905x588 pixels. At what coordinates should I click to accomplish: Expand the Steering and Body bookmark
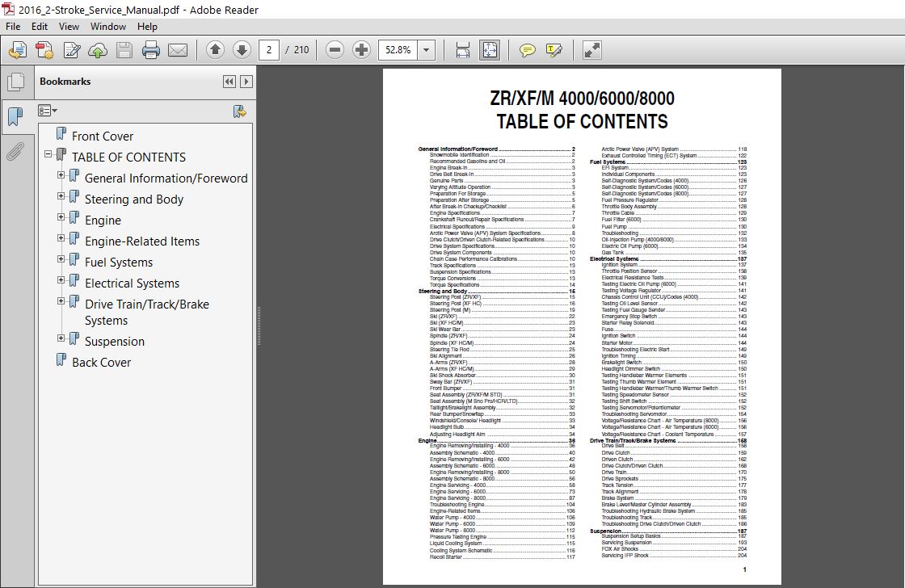point(61,196)
